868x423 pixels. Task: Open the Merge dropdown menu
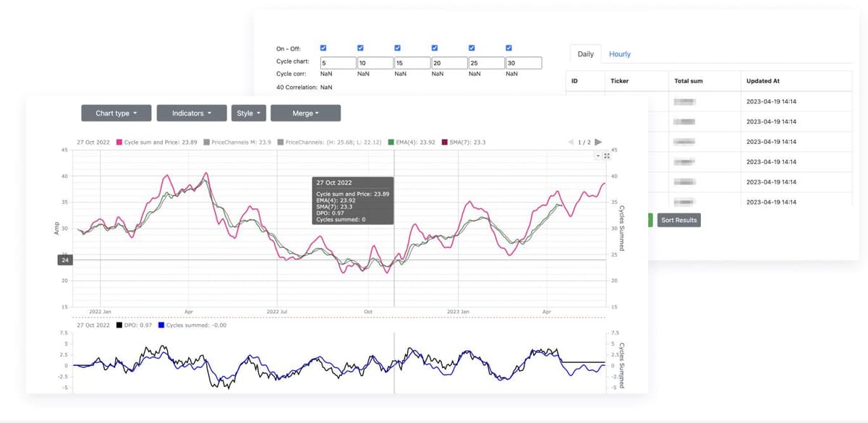point(305,114)
